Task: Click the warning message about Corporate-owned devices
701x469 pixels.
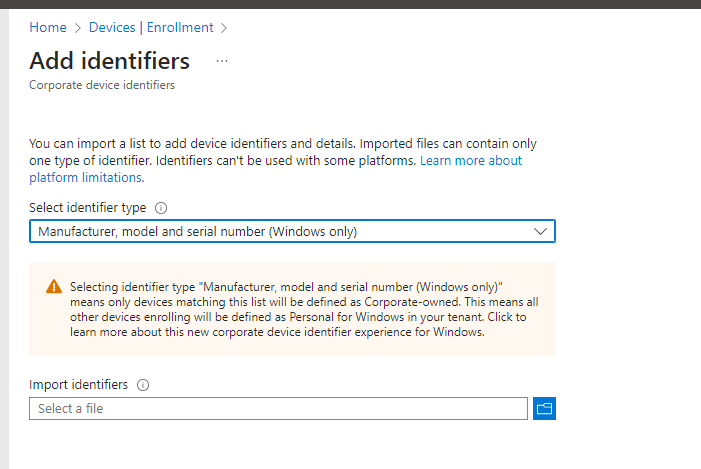Action: (x=304, y=309)
